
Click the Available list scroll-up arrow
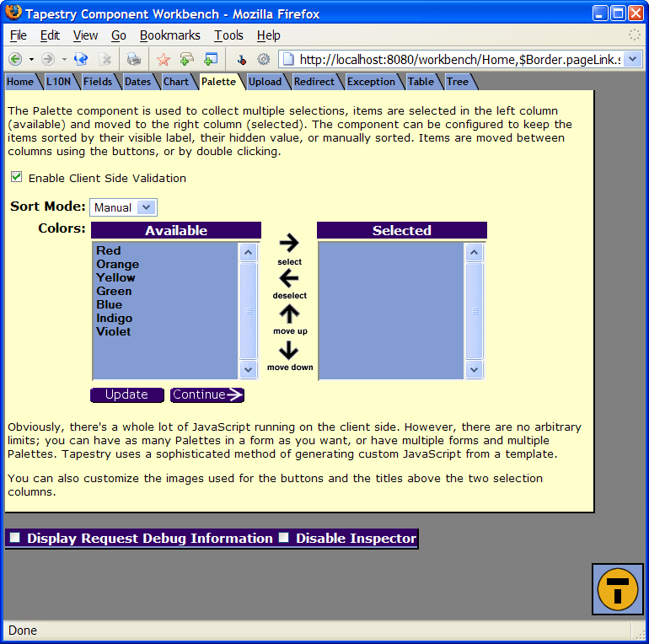click(x=249, y=252)
